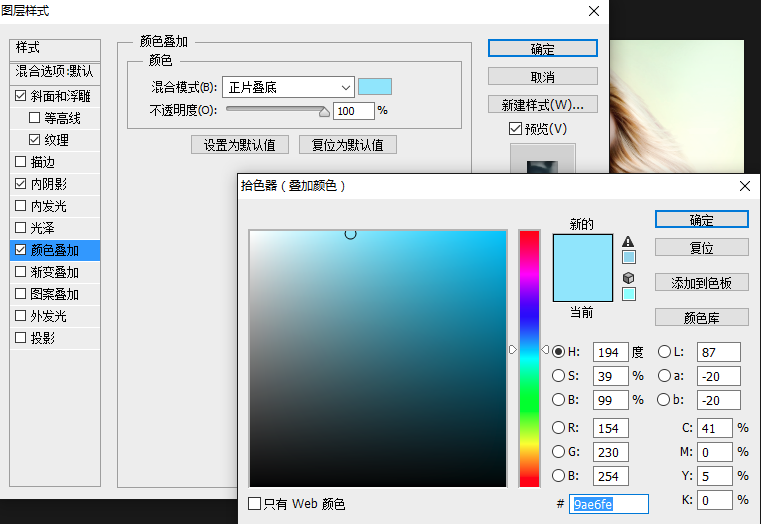Close the 拾色器 color picker dialog
761x524 pixels.
[745, 186]
